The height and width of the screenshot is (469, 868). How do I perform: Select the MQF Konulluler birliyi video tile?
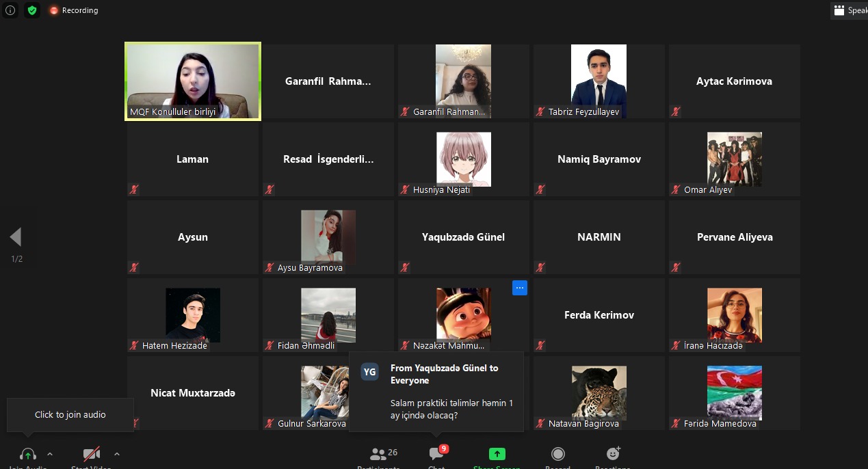pos(193,81)
